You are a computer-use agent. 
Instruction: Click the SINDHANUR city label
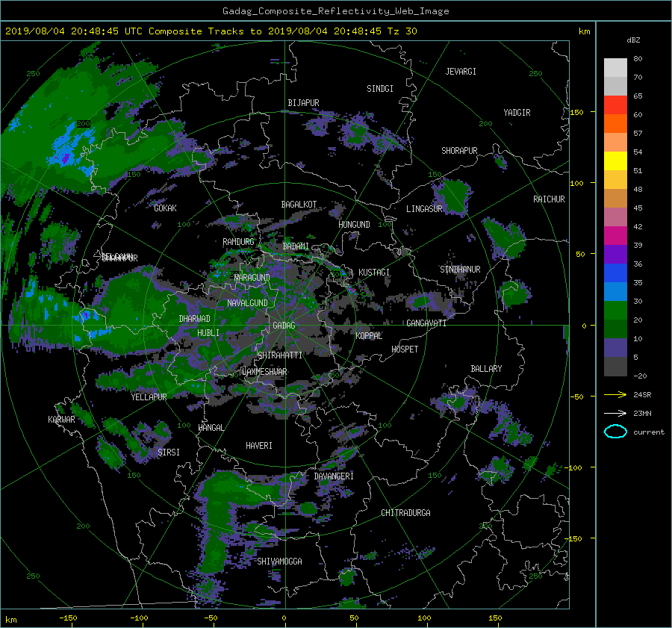pyautogui.click(x=460, y=270)
